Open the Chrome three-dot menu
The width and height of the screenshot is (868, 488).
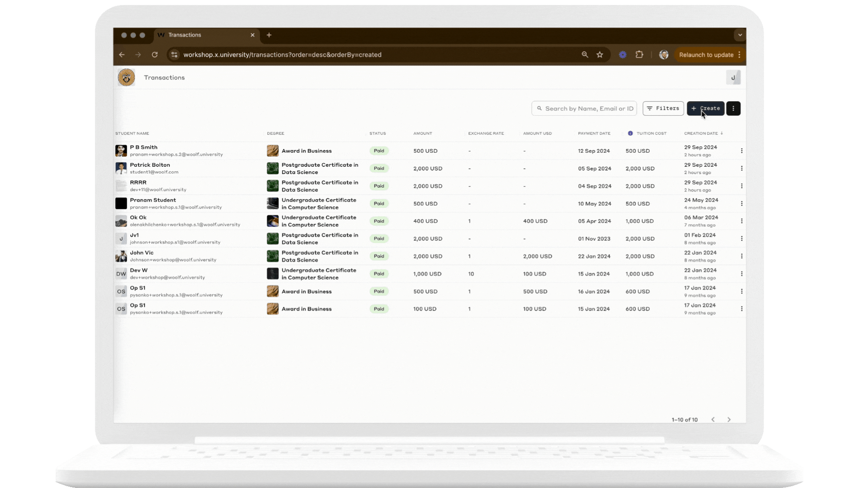pyautogui.click(x=740, y=55)
